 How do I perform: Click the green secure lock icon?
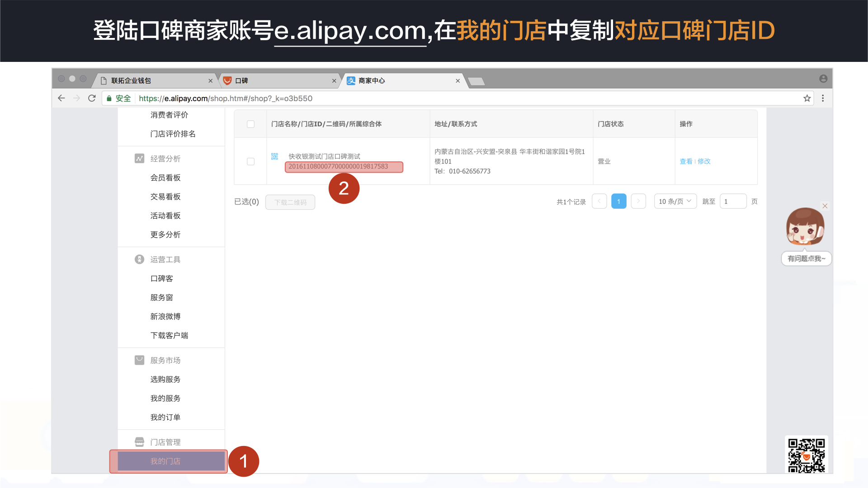pyautogui.click(x=109, y=98)
